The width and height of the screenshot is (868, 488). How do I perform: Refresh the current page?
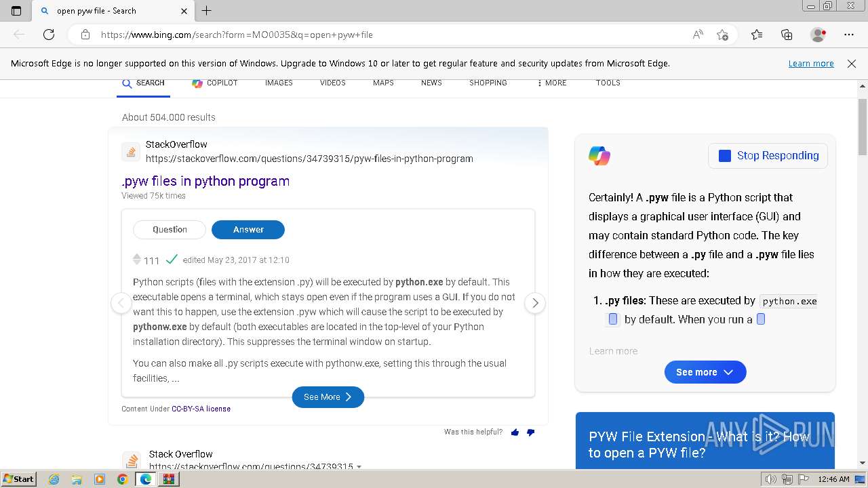tap(49, 35)
